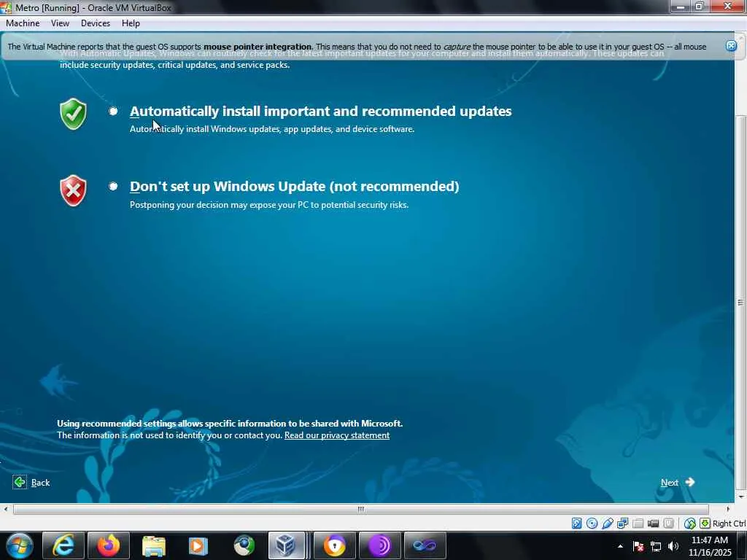Select Don't set up Windows Update option
The height and width of the screenshot is (560, 747).
tap(113, 186)
